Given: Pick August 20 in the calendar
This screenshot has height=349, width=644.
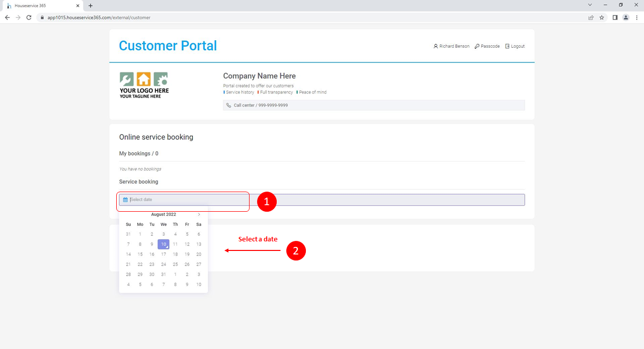Looking at the screenshot, I should click(199, 254).
